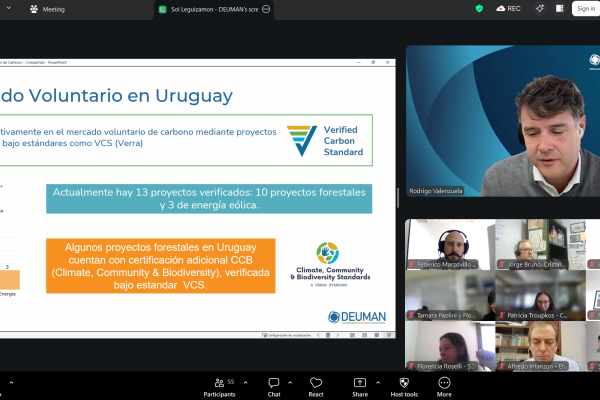Screen dimensions: 600x400
Task: Select the Sol Leguizamon shared screen tab
Action: click(214, 10)
